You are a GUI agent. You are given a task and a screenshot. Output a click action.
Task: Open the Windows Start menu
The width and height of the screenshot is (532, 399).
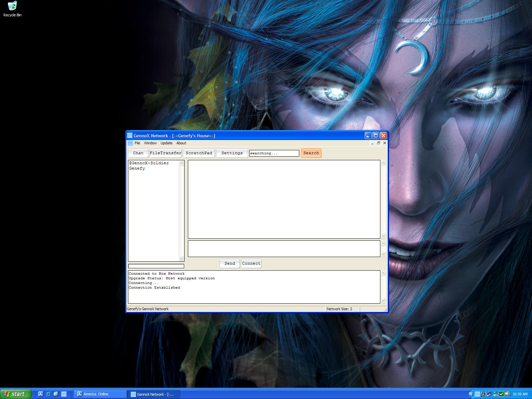click(16, 394)
